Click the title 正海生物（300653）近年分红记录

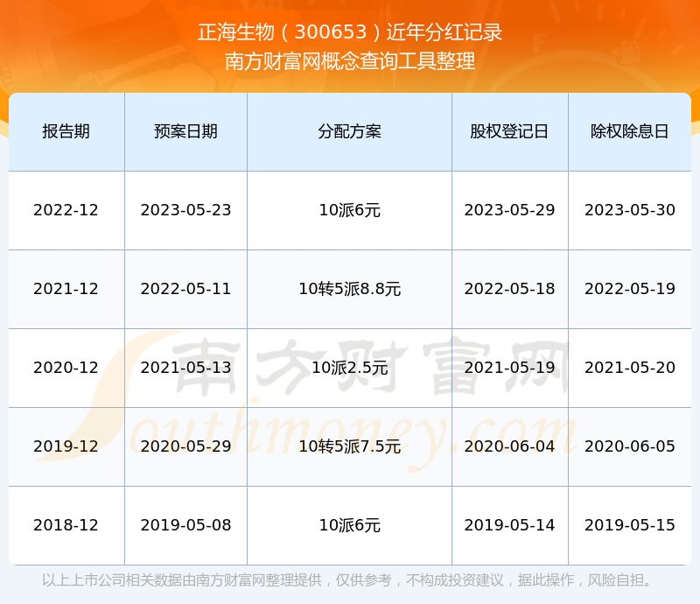pyautogui.click(x=349, y=32)
